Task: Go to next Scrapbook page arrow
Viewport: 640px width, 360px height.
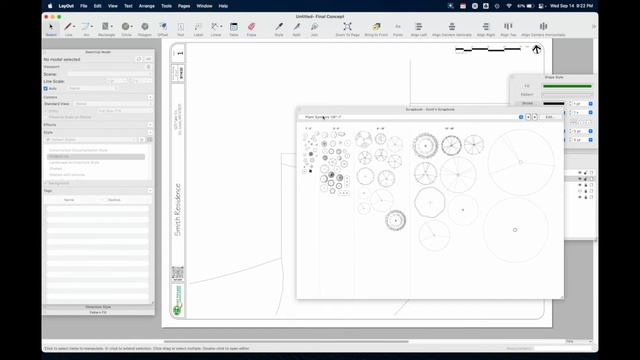Action: point(534,117)
